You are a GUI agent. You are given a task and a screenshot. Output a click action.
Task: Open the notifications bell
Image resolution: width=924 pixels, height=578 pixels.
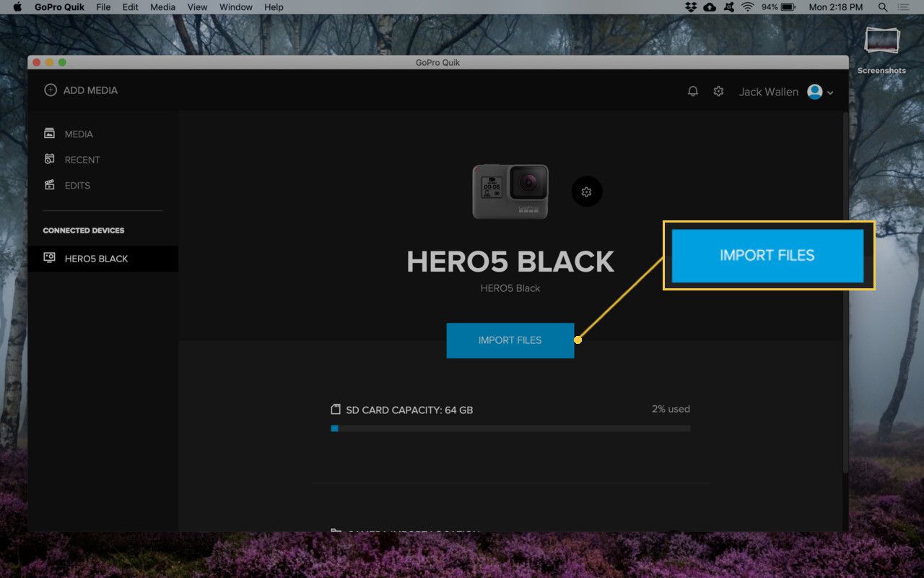point(693,92)
